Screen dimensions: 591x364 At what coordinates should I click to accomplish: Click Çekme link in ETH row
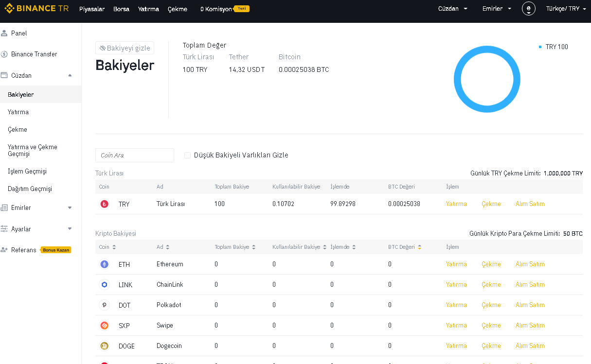point(491,264)
